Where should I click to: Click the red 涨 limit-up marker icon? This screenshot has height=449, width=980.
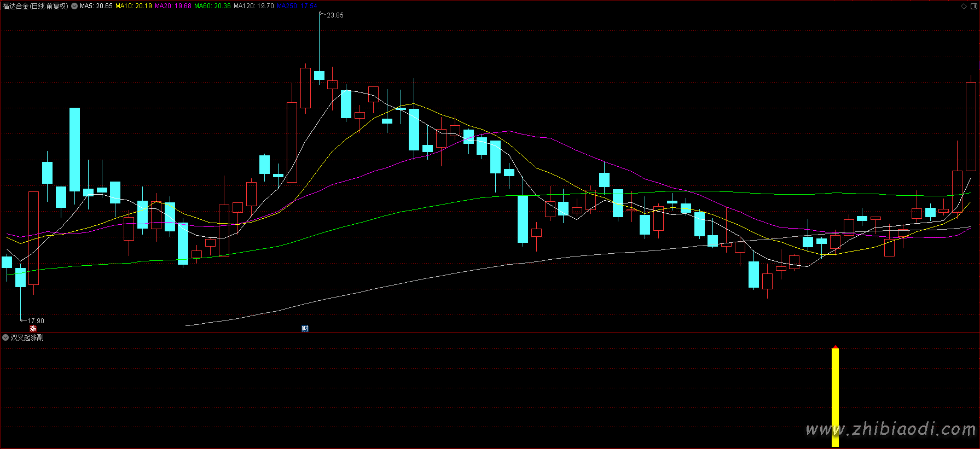(x=33, y=329)
